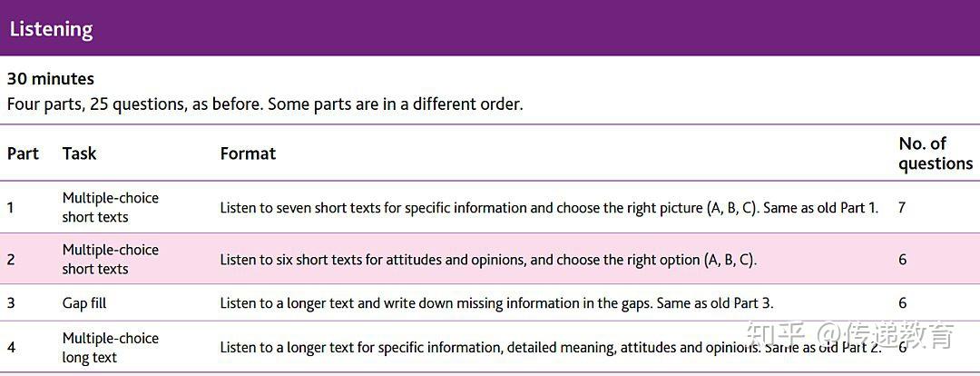The width and height of the screenshot is (980, 376).
Task: Click the "Part" column header
Action: [x=23, y=153]
